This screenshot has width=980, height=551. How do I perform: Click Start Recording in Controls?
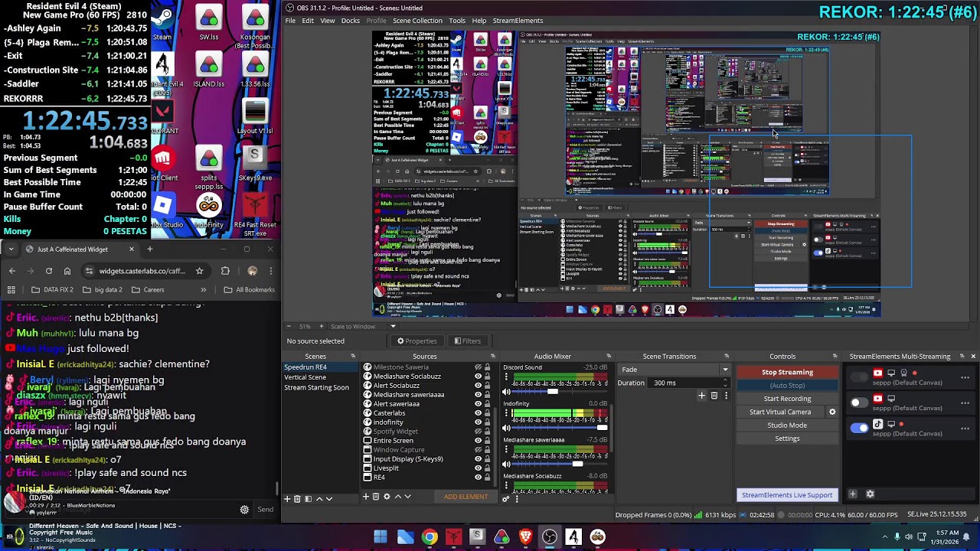787,399
